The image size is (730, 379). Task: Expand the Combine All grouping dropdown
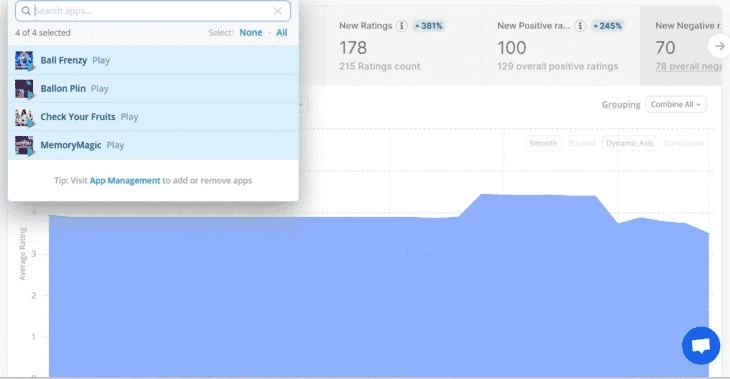(x=676, y=104)
